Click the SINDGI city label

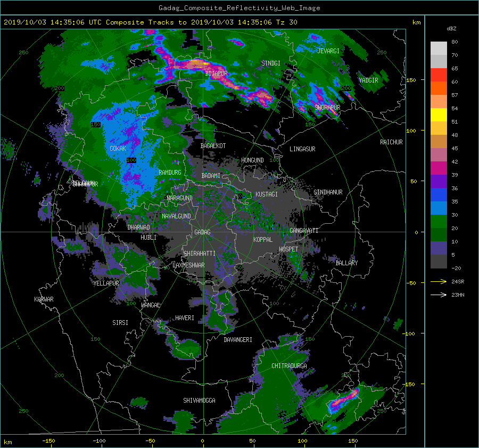pyautogui.click(x=271, y=63)
